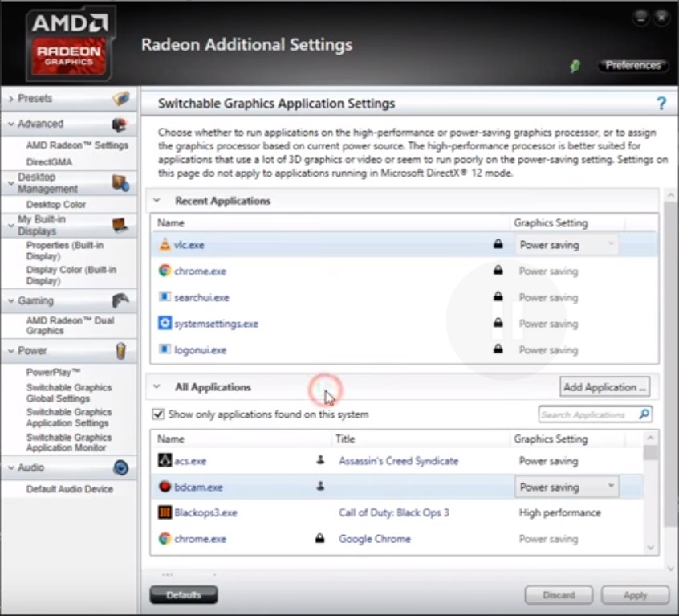
Task: Open Switchable Graphics Application Monitor
Action: pos(69,443)
